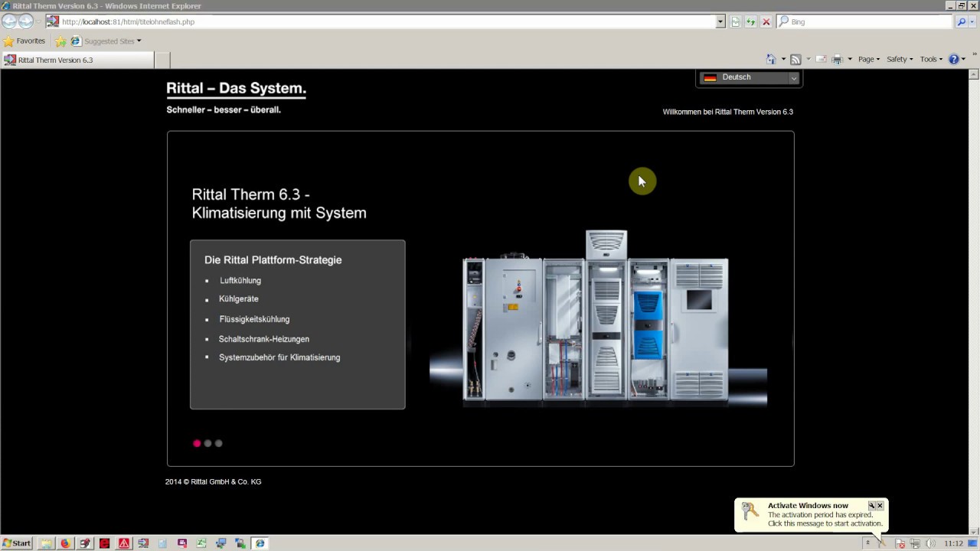The width and height of the screenshot is (980, 551).
Task: Open the Excel icon in the taskbar
Action: [201, 543]
